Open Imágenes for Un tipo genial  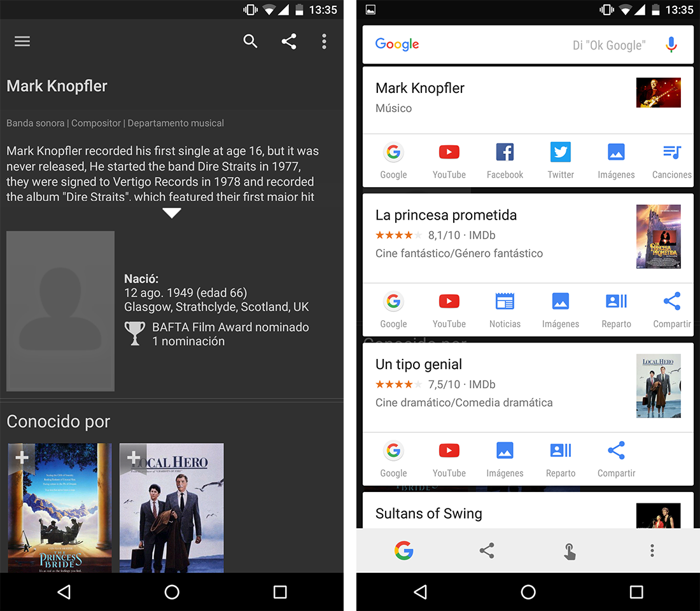tap(505, 459)
